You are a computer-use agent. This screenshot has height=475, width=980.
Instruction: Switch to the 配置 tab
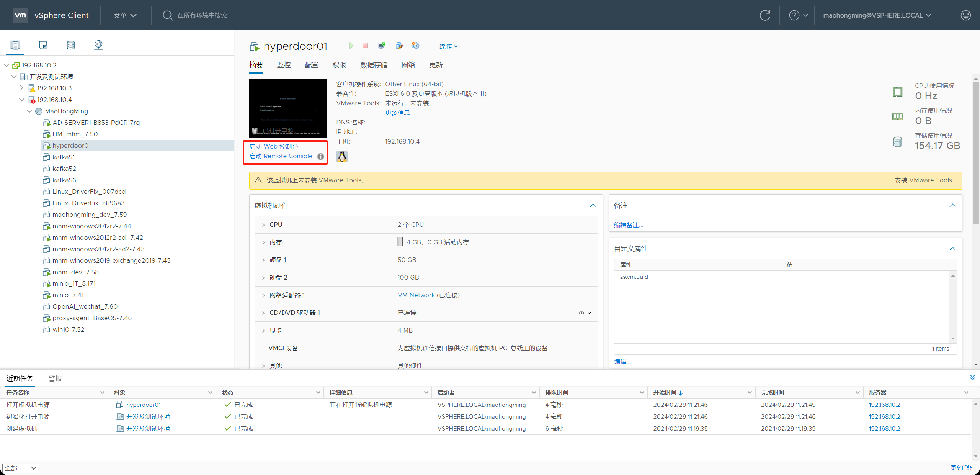[311, 65]
